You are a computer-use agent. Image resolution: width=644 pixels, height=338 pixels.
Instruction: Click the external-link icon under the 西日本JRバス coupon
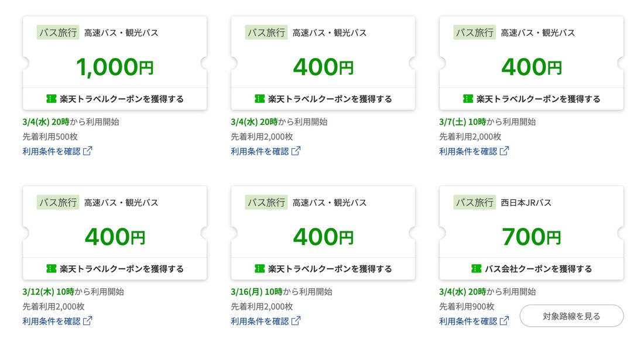click(x=504, y=320)
